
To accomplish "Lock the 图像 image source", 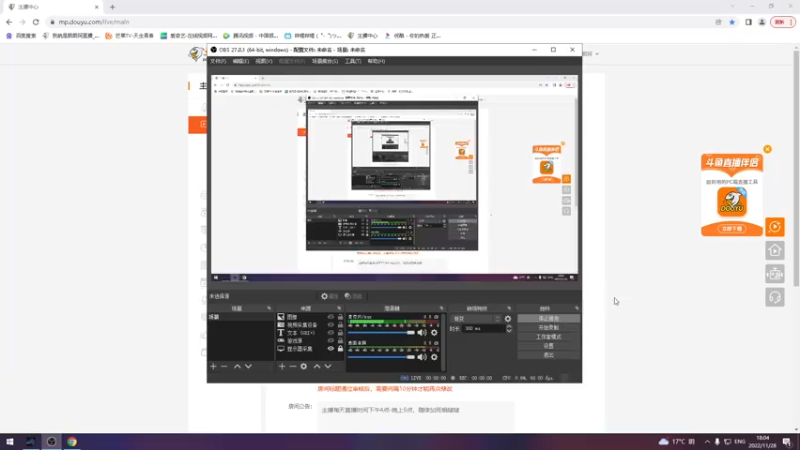I will (x=340, y=317).
